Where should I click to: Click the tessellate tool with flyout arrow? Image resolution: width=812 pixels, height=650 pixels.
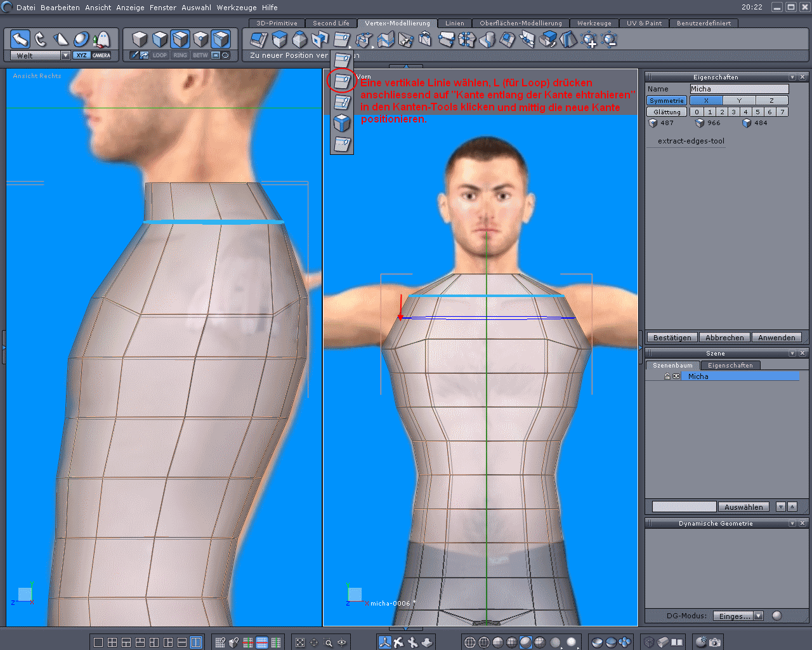365,40
